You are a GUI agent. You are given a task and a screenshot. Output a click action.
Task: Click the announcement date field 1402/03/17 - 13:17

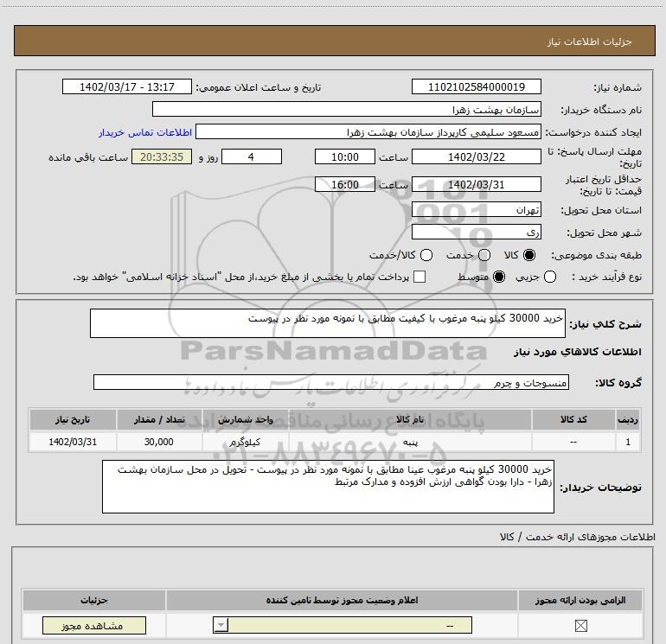point(127,86)
